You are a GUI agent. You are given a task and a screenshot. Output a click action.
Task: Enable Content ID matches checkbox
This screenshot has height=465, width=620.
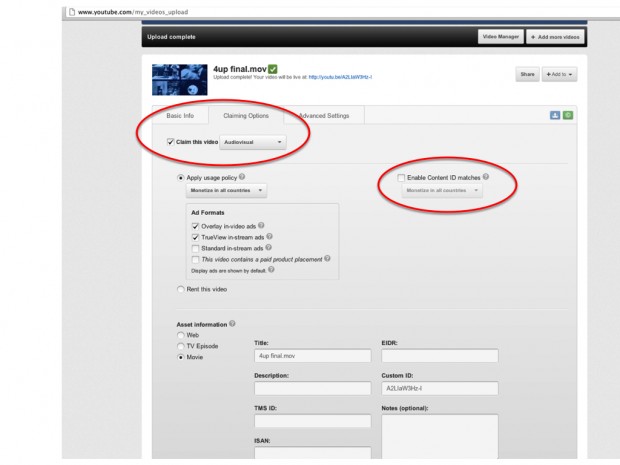pyautogui.click(x=401, y=178)
